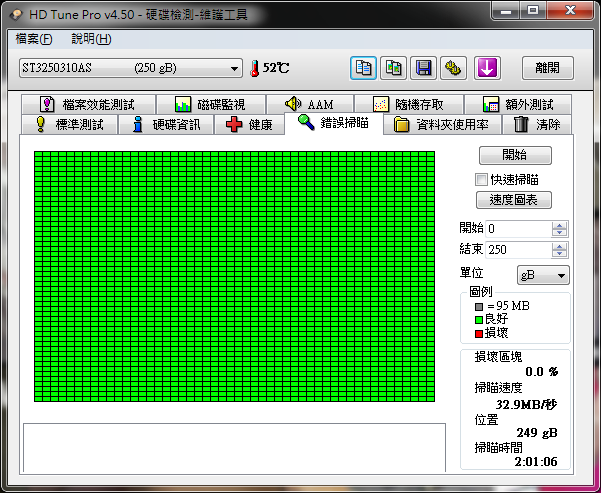The height and width of the screenshot is (493, 601).
Task: Enable the 快速掃瞄 quick scan checkbox
Action: point(481,179)
